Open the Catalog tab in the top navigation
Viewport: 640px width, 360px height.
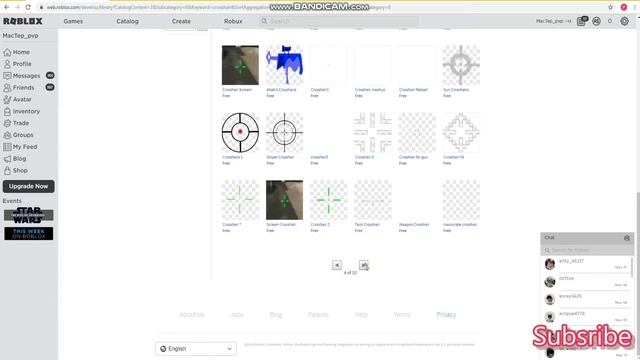[127, 21]
